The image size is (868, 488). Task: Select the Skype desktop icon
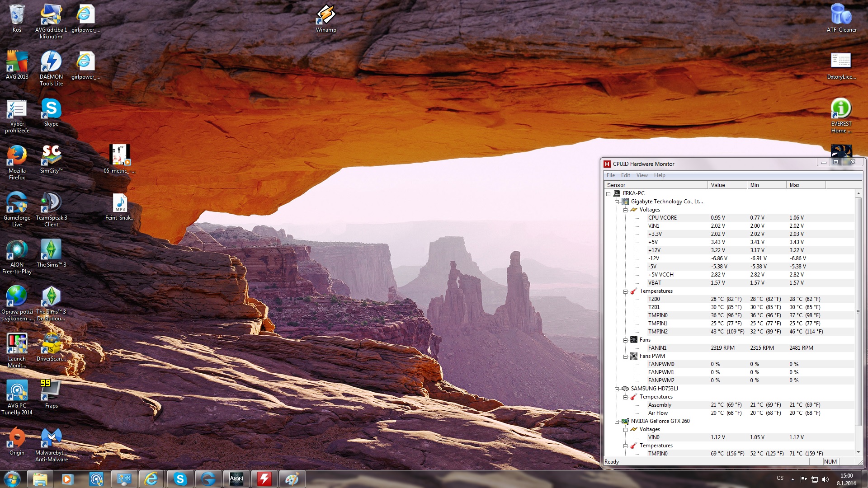(x=51, y=109)
